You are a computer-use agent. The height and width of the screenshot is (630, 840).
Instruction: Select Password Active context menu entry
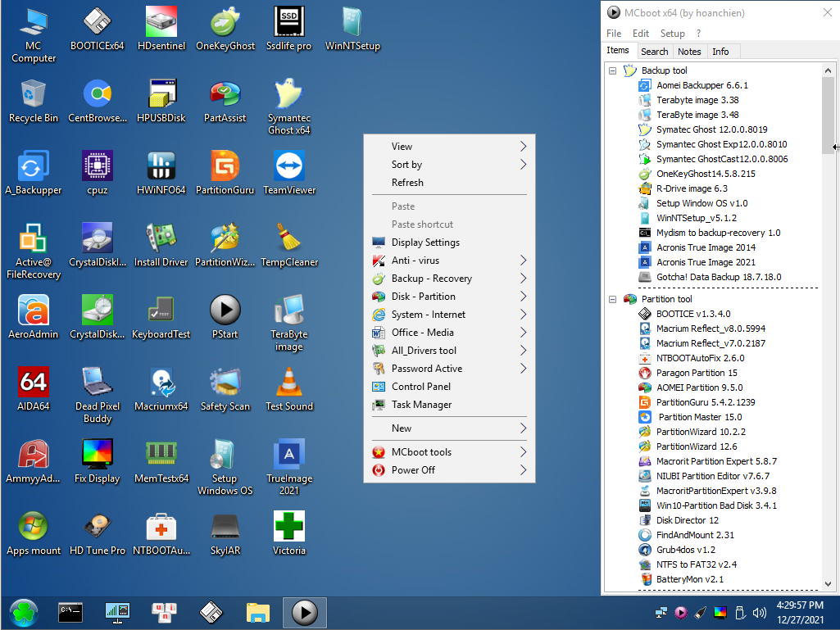[x=449, y=369]
